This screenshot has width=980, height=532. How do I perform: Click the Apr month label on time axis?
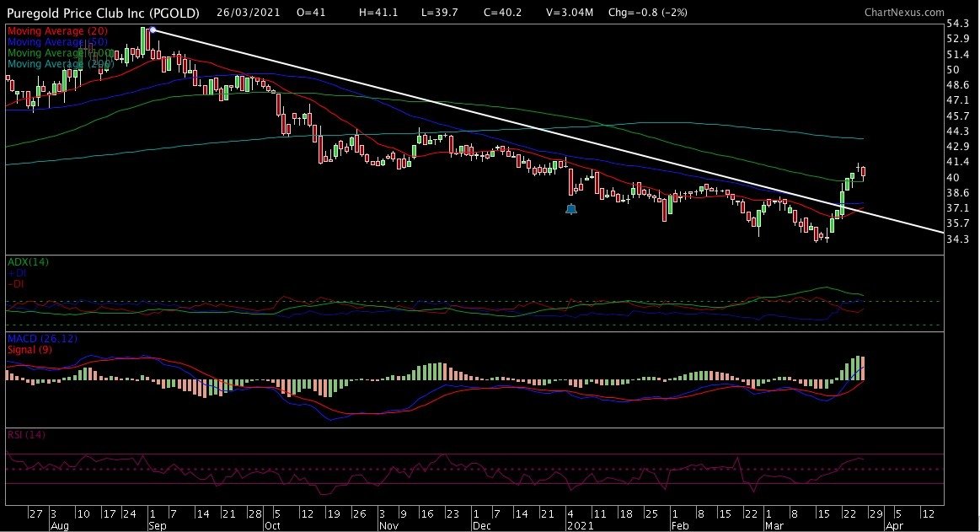click(x=894, y=526)
